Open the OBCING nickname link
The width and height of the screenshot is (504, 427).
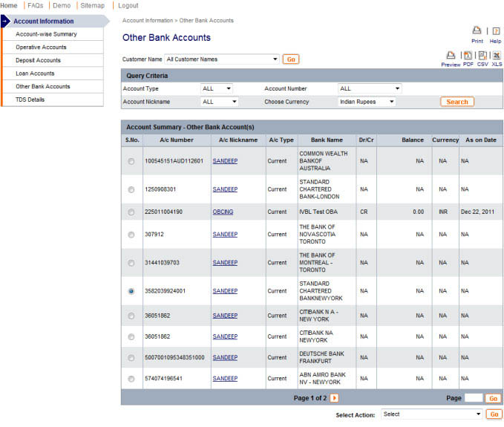tap(223, 212)
